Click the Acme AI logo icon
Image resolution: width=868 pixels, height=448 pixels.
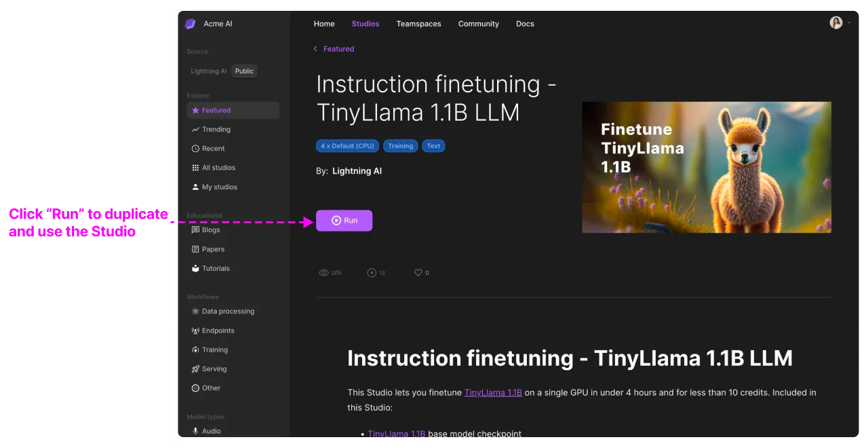(191, 24)
